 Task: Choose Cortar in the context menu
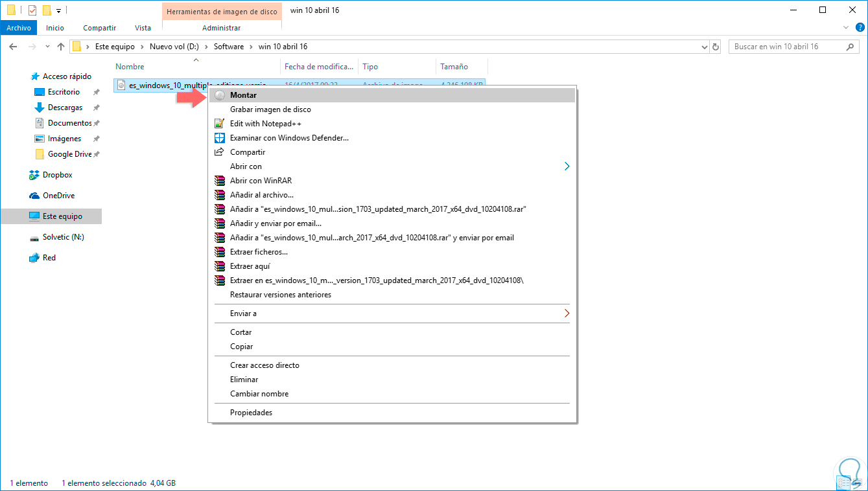click(392, 332)
